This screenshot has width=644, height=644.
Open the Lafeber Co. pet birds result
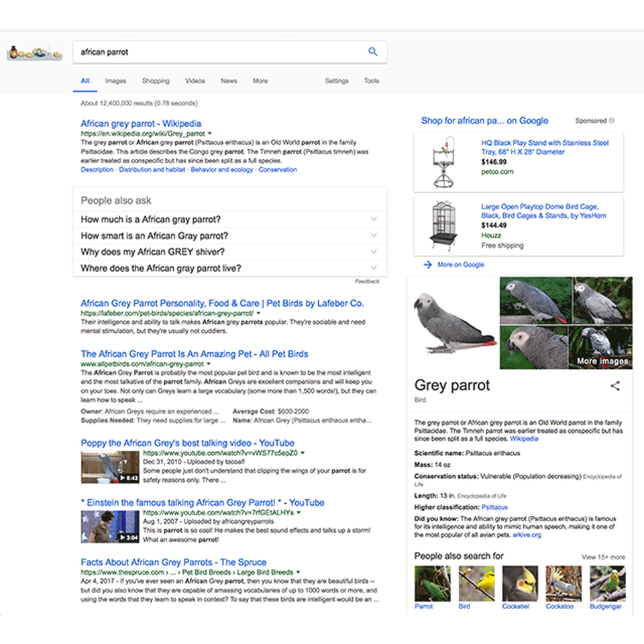[x=222, y=303]
